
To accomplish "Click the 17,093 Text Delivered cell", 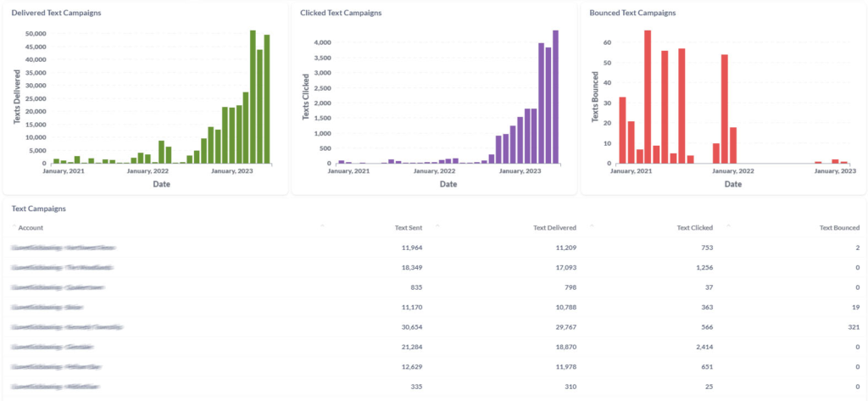I will [x=561, y=267].
